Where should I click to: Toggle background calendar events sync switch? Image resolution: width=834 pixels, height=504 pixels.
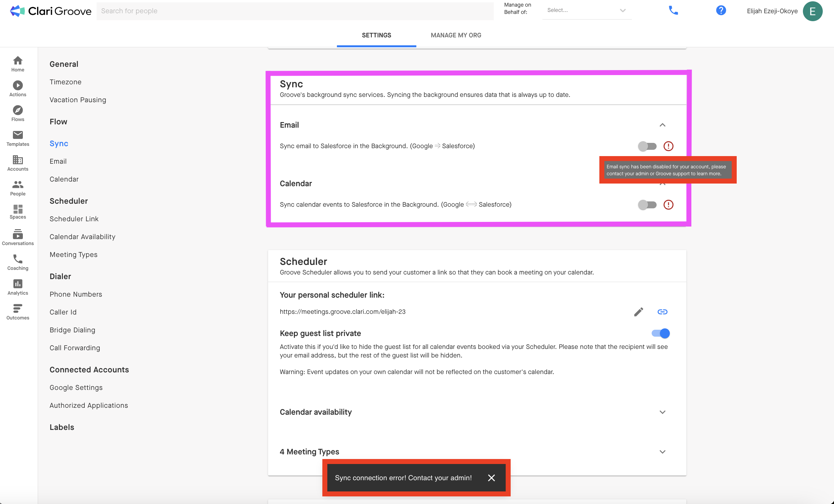coord(647,205)
